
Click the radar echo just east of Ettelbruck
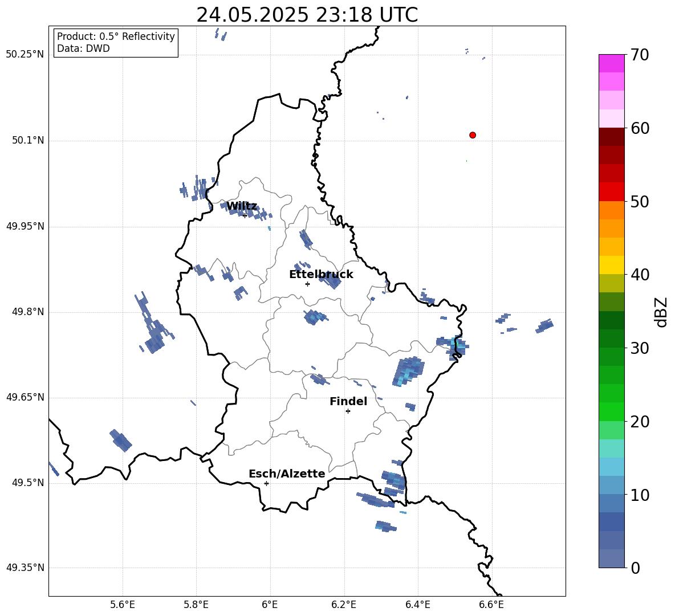coord(331,280)
